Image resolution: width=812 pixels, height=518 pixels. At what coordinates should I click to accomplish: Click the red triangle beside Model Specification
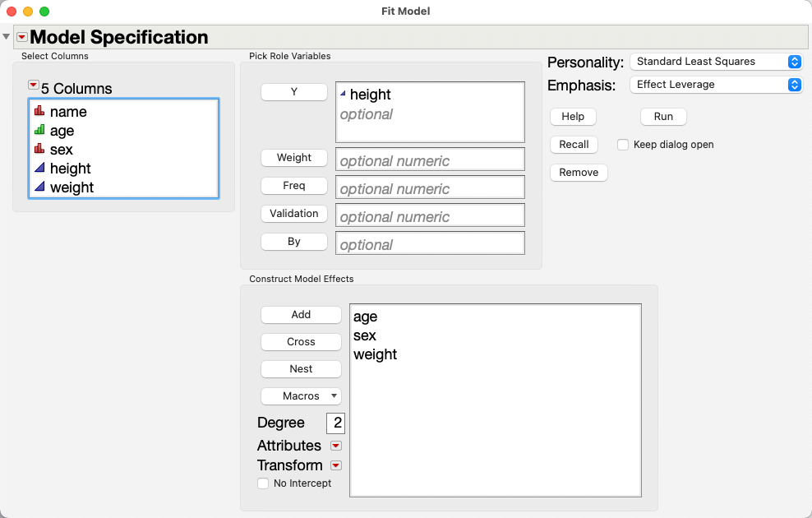[x=22, y=37]
